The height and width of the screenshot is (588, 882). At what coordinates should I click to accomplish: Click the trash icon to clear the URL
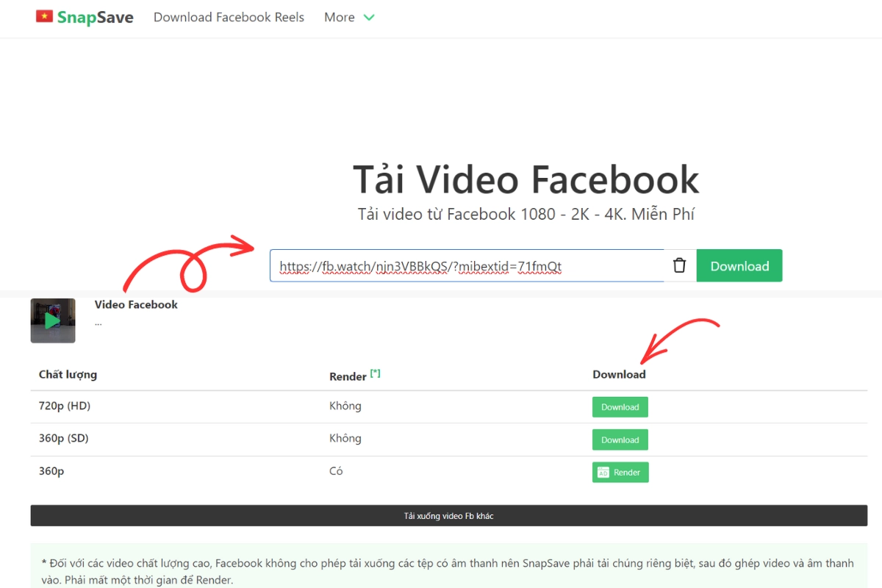pyautogui.click(x=678, y=265)
